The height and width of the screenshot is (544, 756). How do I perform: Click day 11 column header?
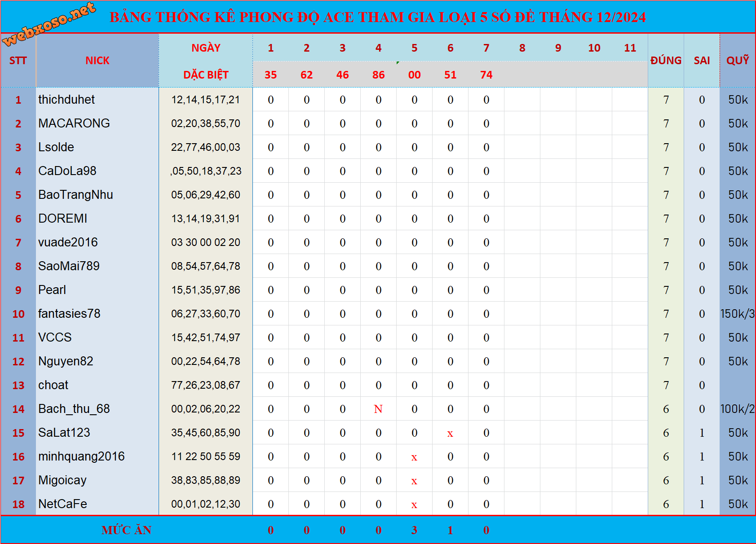[630, 48]
